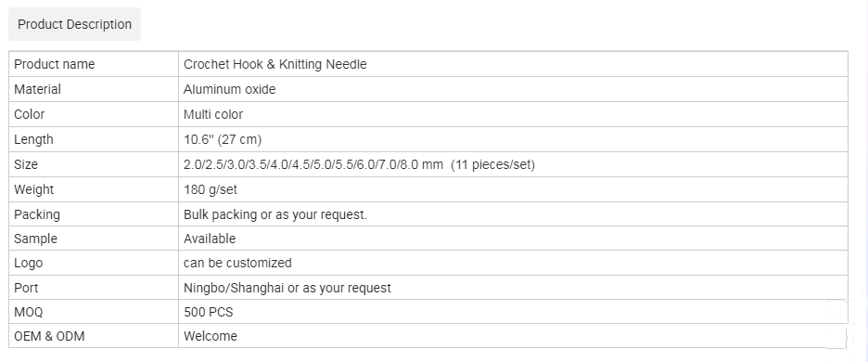
Task: Select the size list with 11 pieces/set
Action: pos(359,164)
